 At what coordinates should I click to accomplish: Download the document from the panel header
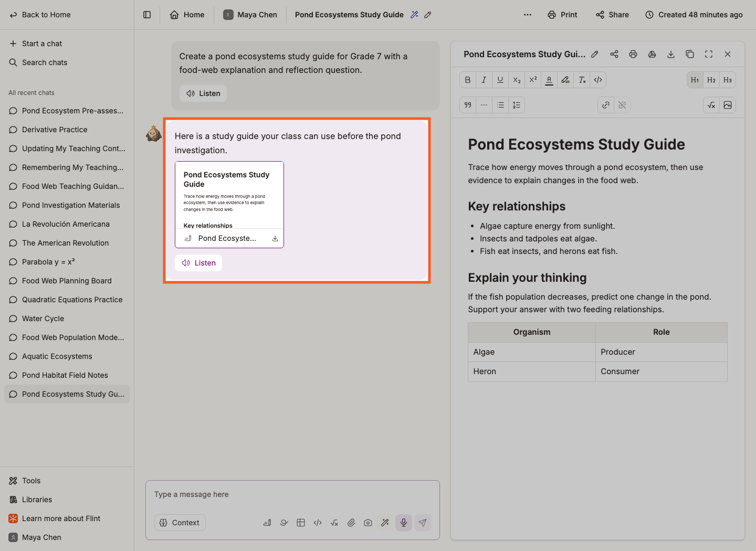pyautogui.click(x=671, y=54)
